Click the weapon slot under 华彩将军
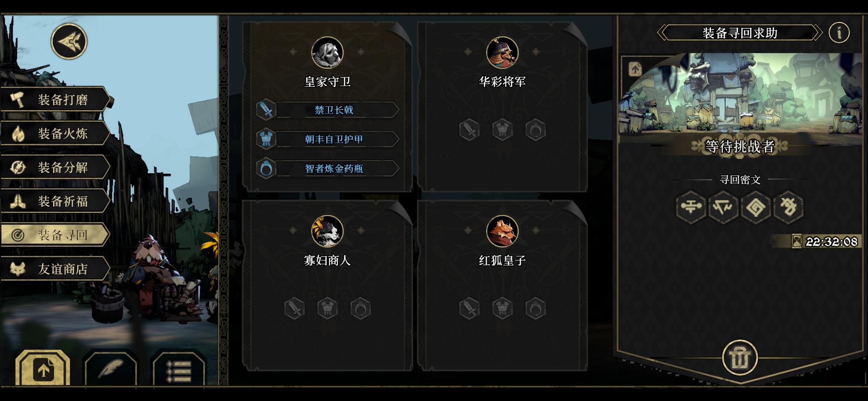 pyautogui.click(x=469, y=130)
